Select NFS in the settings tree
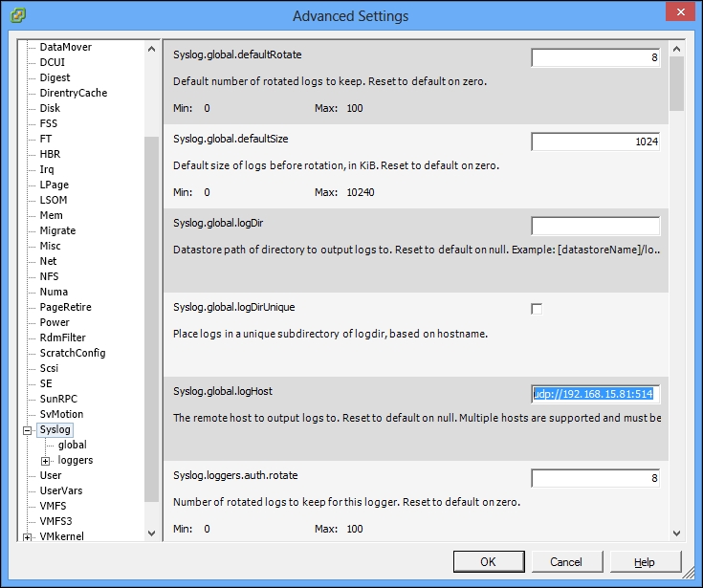 click(49, 276)
